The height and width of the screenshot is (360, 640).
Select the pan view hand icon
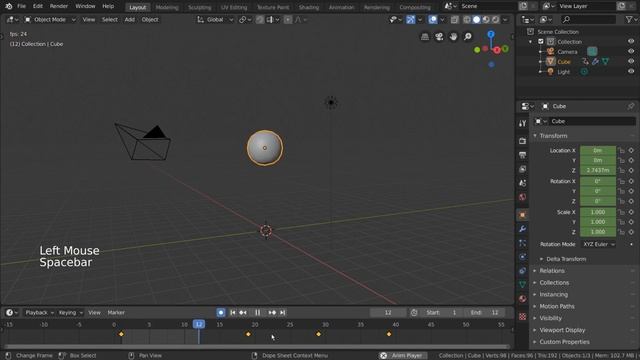point(453,37)
